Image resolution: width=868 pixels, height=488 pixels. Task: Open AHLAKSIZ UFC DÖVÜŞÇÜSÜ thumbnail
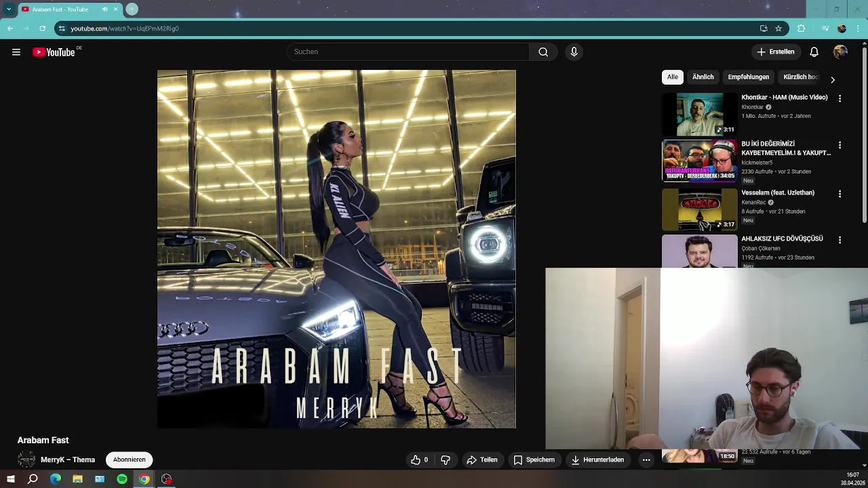699,251
